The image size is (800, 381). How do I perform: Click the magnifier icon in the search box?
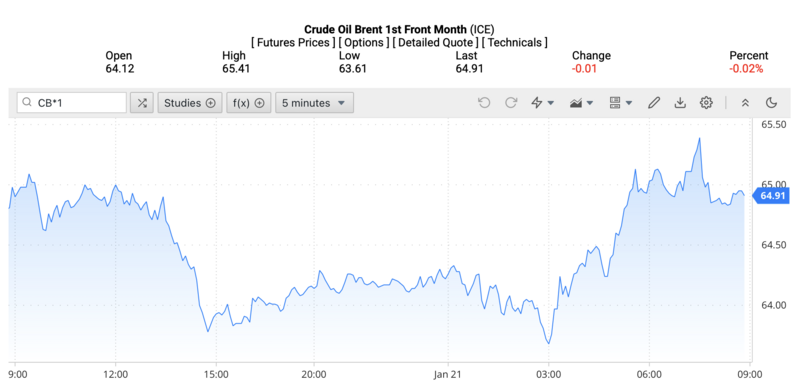coord(28,103)
